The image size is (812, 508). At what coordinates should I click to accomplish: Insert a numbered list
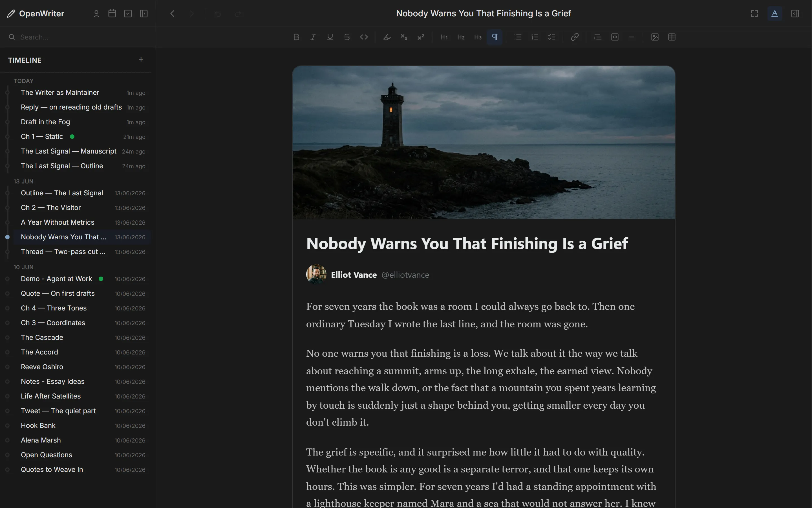[535, 37]
